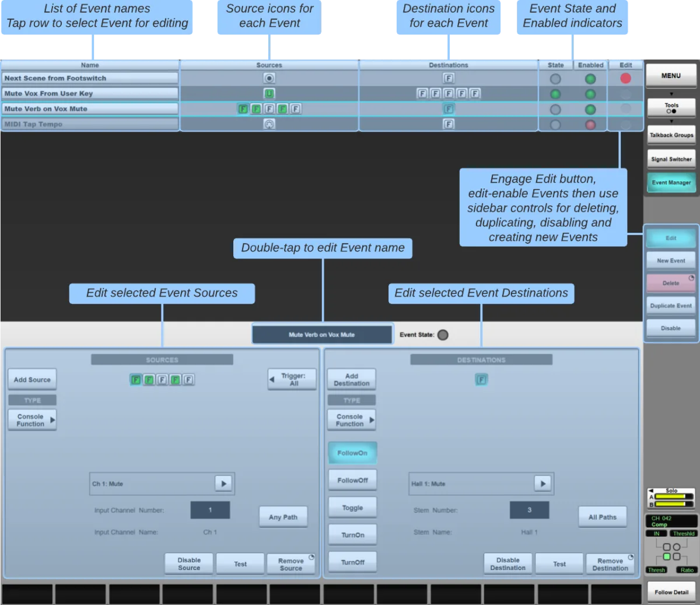Click the State indicator for Mute Vox From User Key
Screen dimensions: 700x605
tap(555, 94)
